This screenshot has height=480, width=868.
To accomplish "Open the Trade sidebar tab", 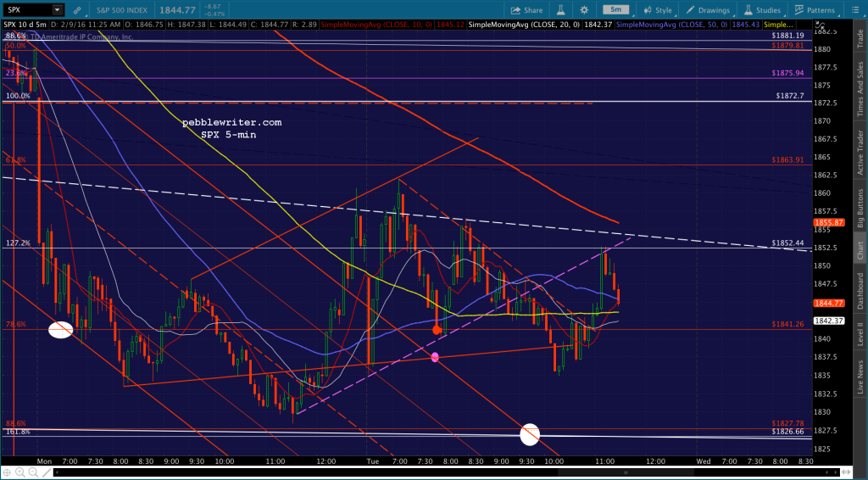I will (x=860, y=37).
